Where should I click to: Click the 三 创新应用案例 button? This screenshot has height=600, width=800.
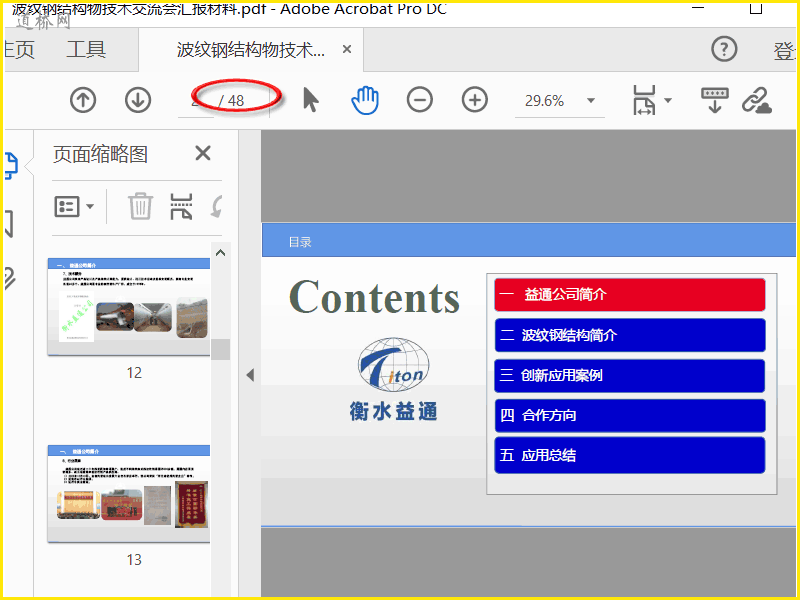click(x=630, y=376)
